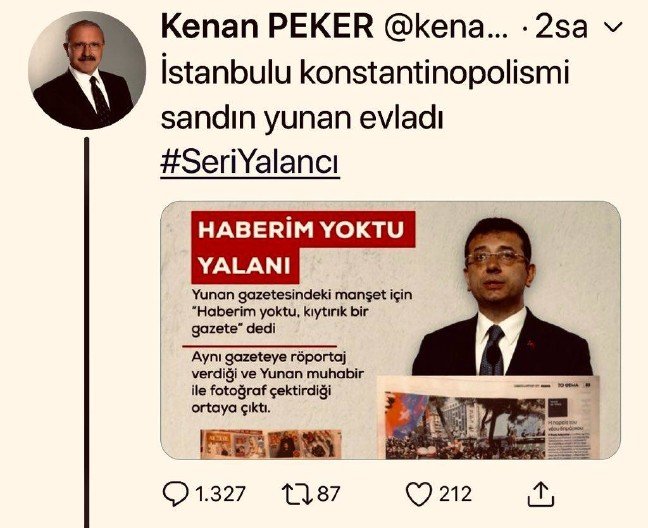The image size is (648, 528).
Task: Click the newspaper photo in the image
Action: click(x=489, y=417)
